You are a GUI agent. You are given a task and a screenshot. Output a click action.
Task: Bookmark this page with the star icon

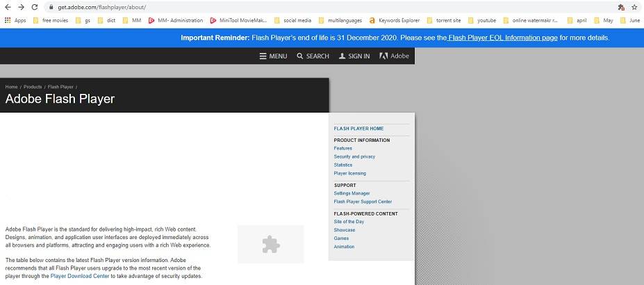[x=634, y=7]
